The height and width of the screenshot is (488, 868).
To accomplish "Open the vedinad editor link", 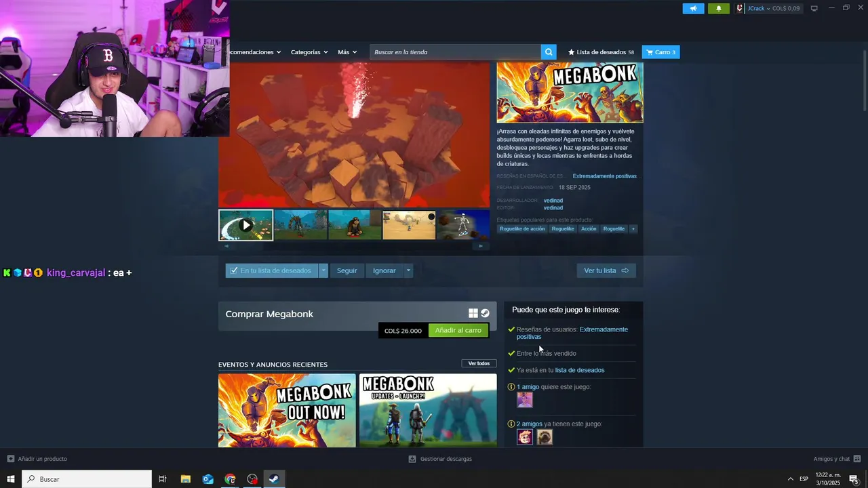I will pyautogui.click(x=553, y=208).
